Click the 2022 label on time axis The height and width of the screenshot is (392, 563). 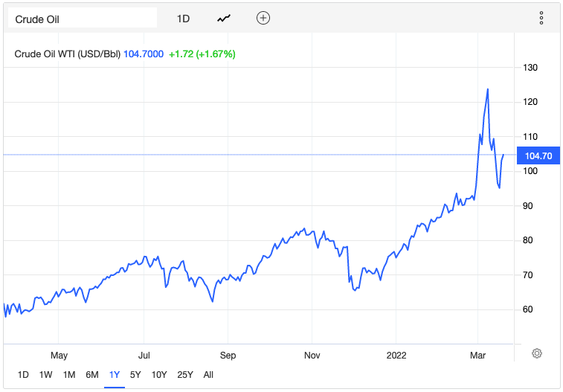click(x=396, y=355)
